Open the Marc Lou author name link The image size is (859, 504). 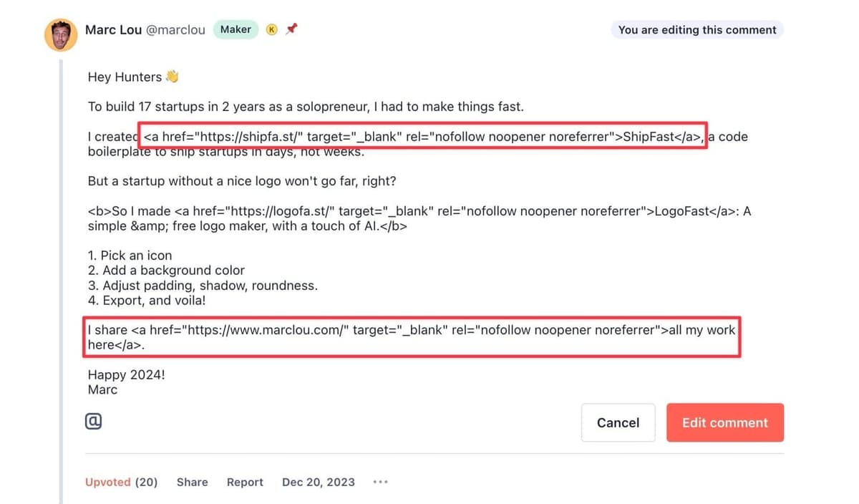[x=113, y=30]
